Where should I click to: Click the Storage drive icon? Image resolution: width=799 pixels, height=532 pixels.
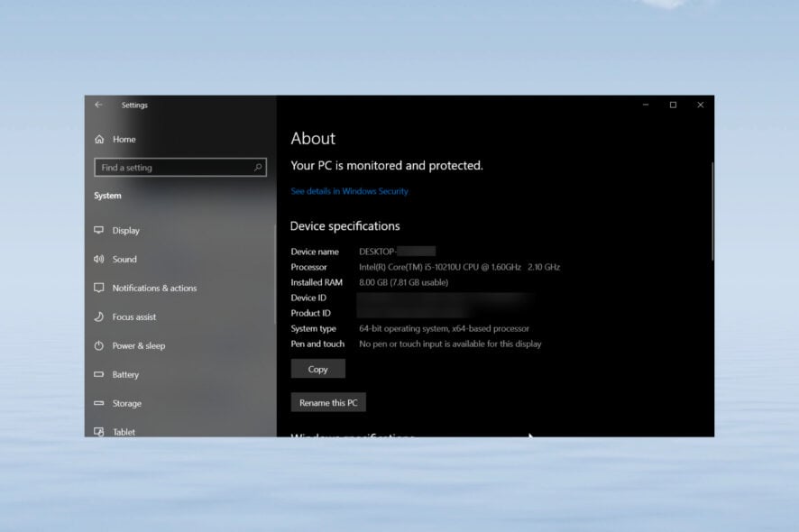[98, 403]
